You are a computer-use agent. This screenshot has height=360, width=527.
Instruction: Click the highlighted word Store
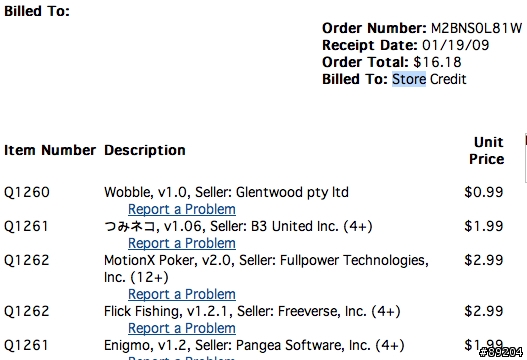tap(409, 79)
